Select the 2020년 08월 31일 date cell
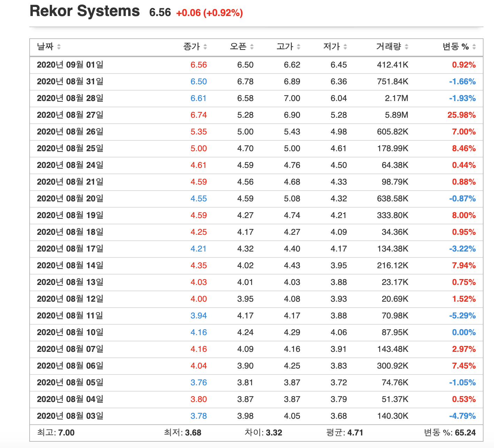The width and height of the screenshot is (494, 448). (x=70, y=82)
